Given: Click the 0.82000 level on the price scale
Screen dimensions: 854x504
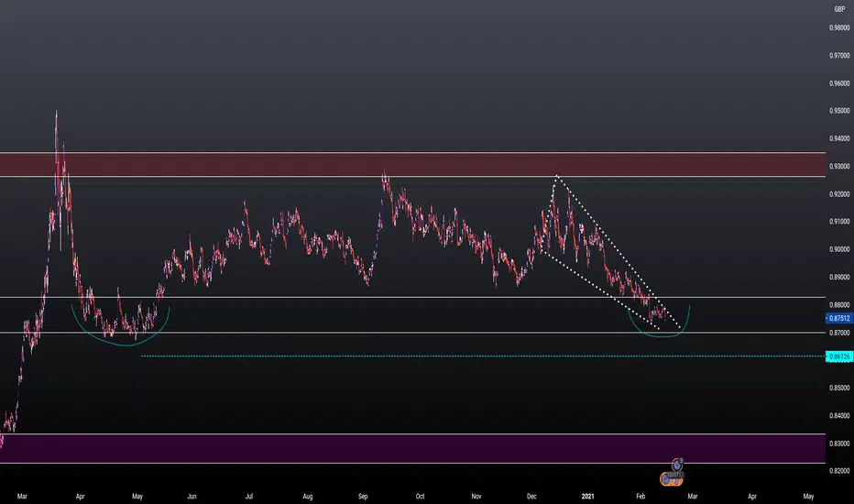Looking at the screenshot, I should pos(839,471).
